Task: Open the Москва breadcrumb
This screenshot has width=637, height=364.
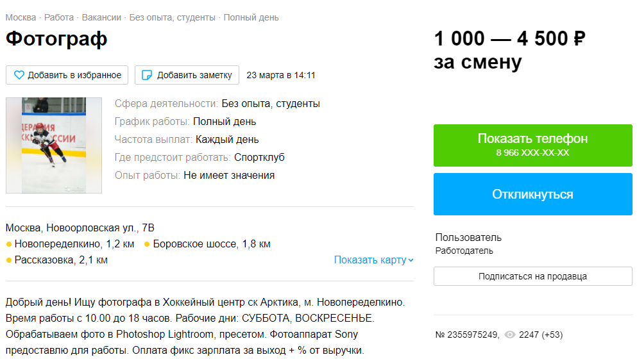Action: click(21, 17)
